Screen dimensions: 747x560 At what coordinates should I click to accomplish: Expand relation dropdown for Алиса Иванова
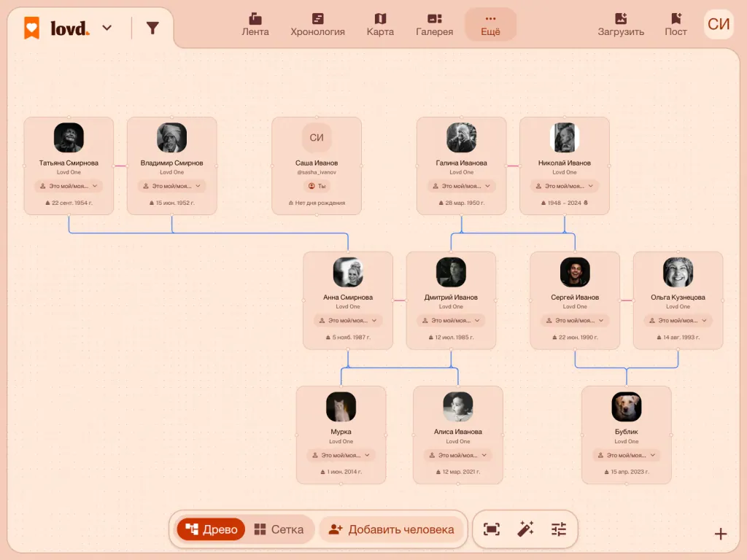tap(458, 455)
